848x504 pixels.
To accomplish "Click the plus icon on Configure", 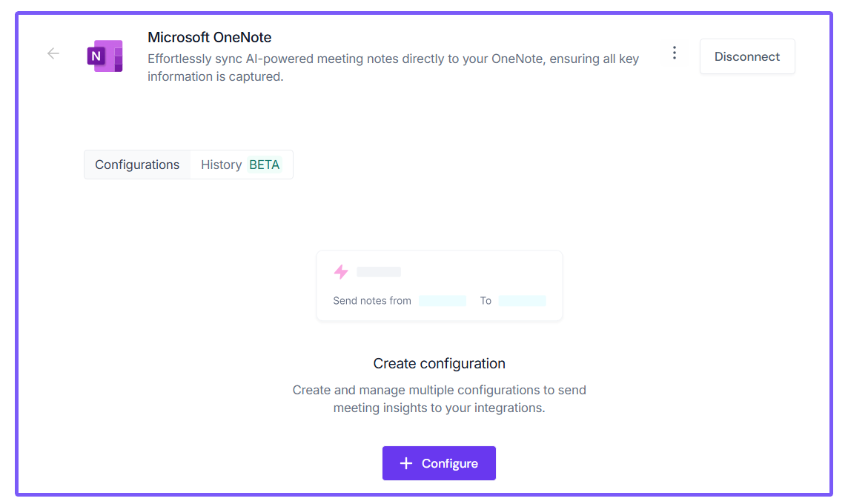I will (405, 463).
